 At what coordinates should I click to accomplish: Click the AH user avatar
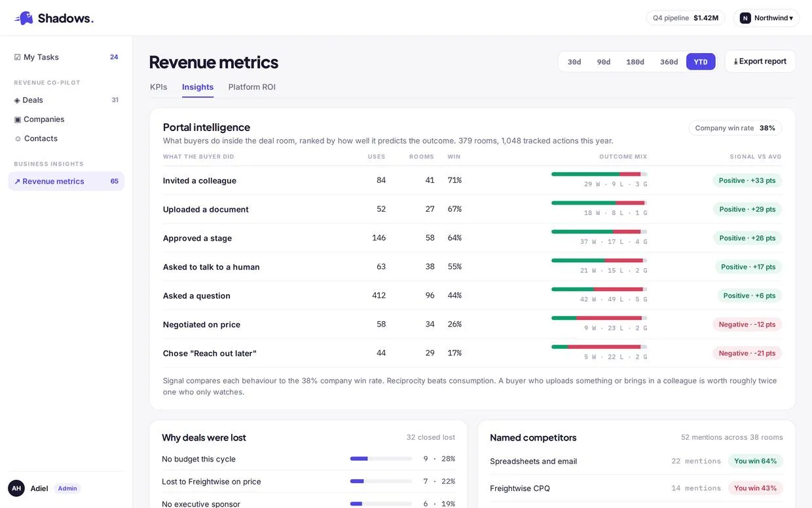point(16,488)
